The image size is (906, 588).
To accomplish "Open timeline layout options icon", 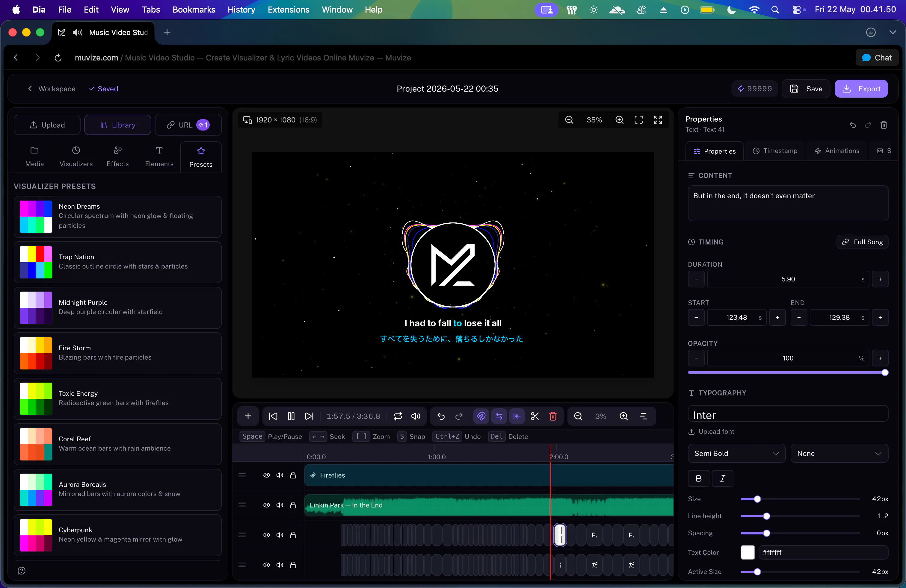I will click(x=643, y=416).
